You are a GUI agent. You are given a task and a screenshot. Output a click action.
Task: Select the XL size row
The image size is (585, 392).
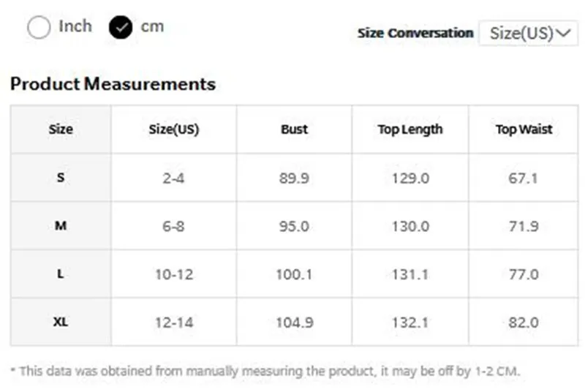295,322
